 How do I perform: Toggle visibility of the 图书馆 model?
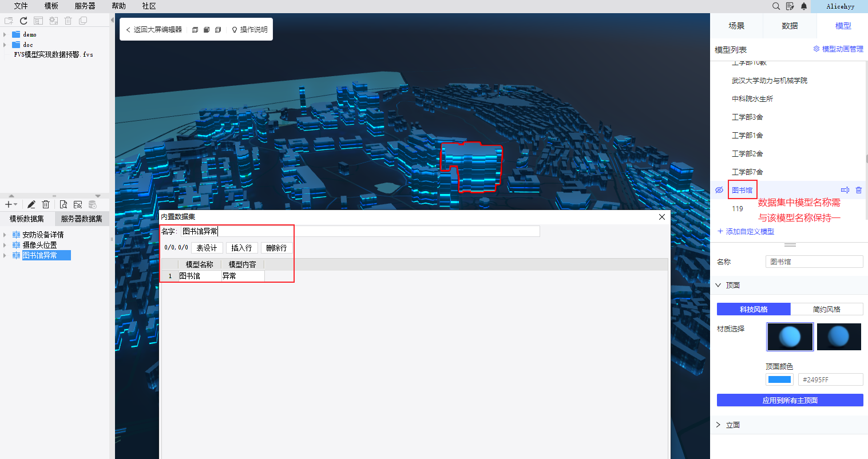pyautogui.click(x=719, y=190)
